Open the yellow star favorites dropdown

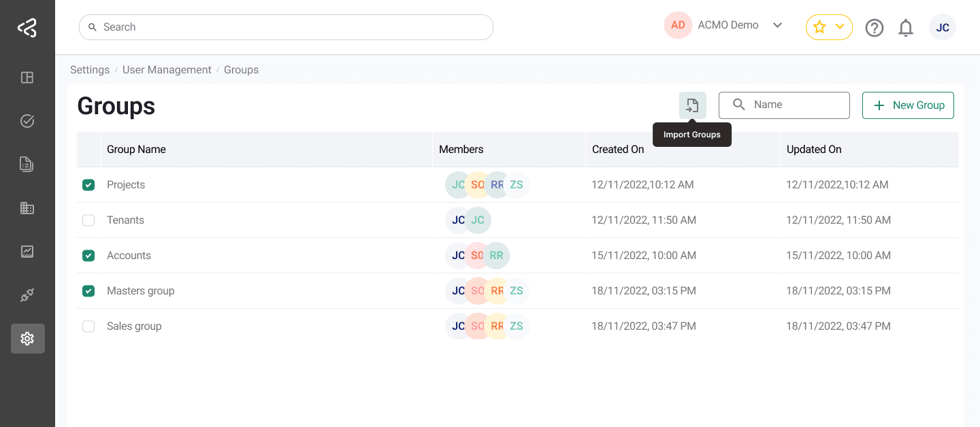[829, 27]
